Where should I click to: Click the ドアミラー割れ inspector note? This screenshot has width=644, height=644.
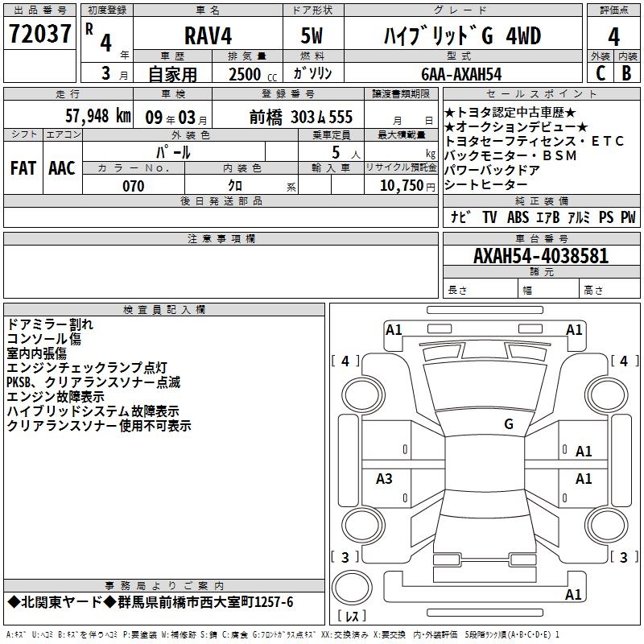click(50, 324)
